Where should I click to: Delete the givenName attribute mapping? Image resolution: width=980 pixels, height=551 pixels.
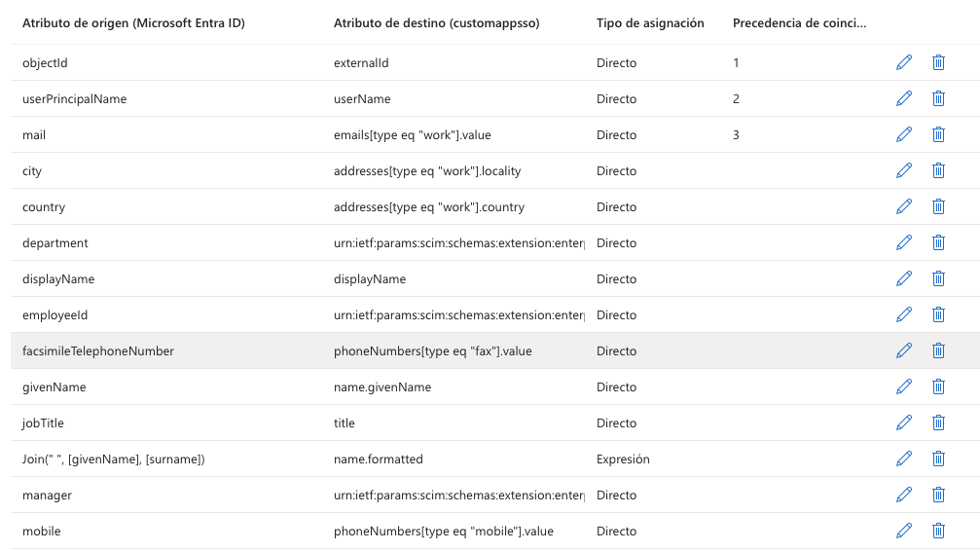pos(938,386)
